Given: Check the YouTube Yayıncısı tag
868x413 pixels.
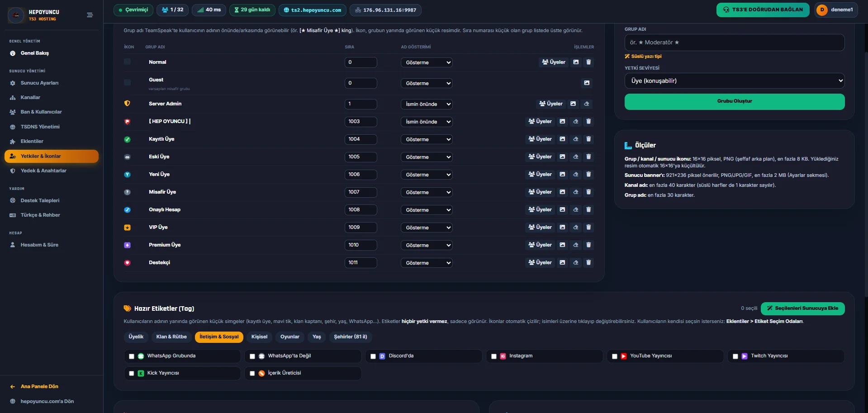Looking at the screenshot, I should (x=615, y=356).
